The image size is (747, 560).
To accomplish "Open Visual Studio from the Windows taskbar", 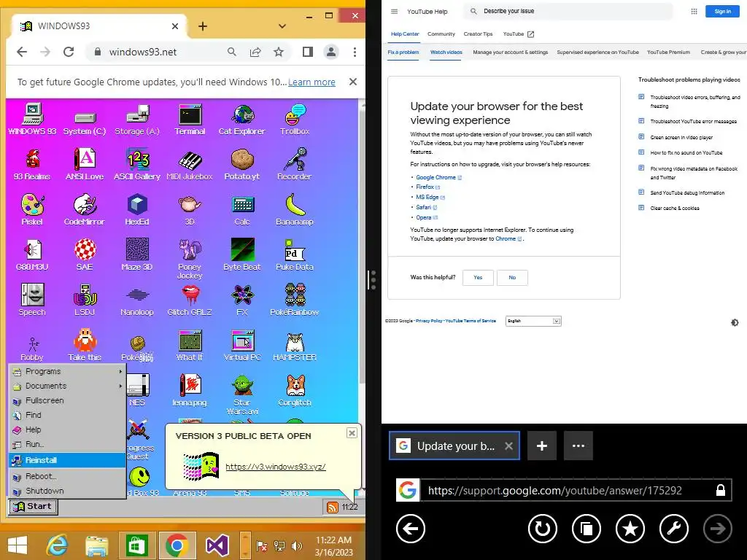I will (217, 545).
